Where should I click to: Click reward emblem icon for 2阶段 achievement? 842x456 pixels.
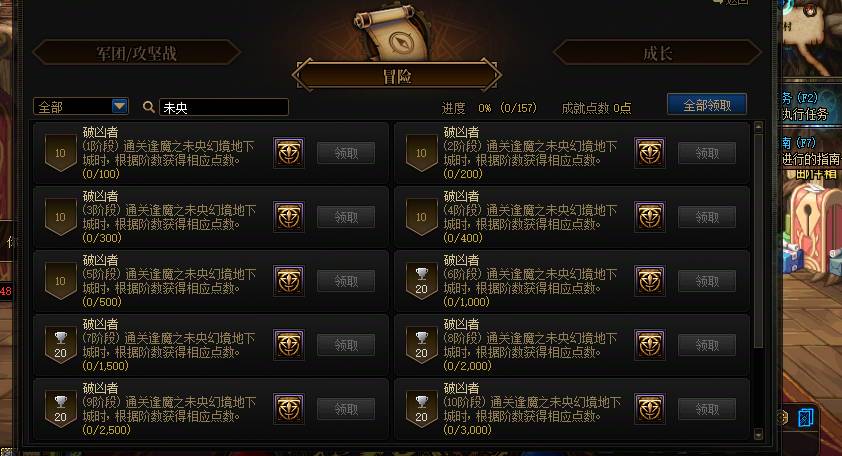coord(650,153)
